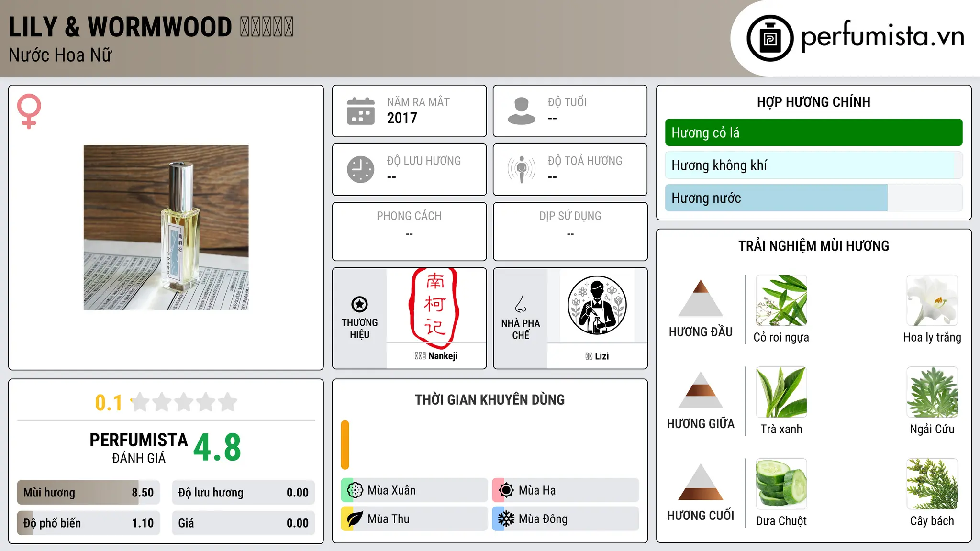Open the Cây bách note image
Screen dimensions: 980x551
(932, 484)
